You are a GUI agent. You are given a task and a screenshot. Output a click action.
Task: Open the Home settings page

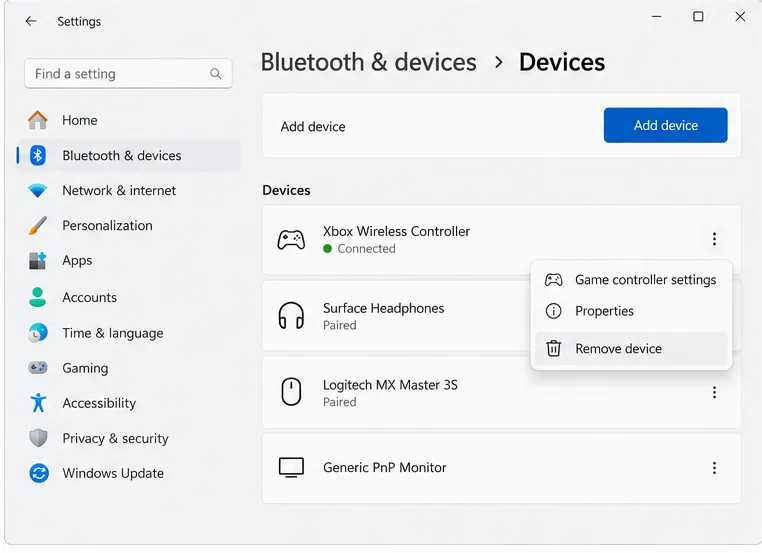129,120
